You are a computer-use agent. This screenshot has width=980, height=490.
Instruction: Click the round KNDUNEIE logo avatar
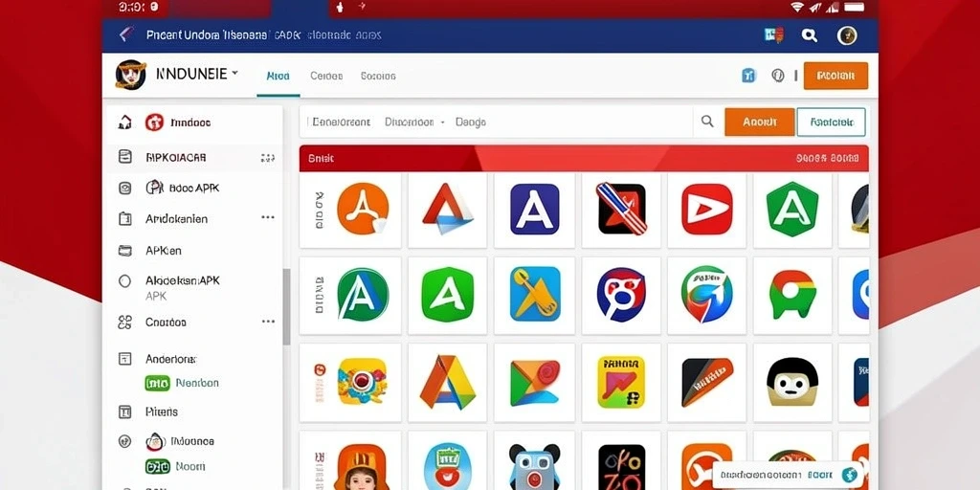pyautogui.click(x=130, y=75)
